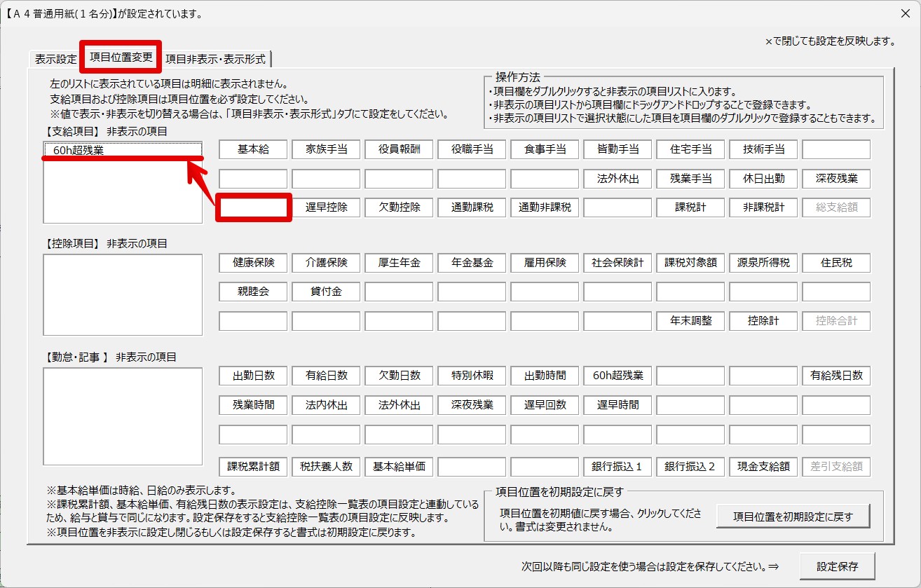
Task: Open the 項目非表示・表示形式 tab
Action: coord(215,60)
